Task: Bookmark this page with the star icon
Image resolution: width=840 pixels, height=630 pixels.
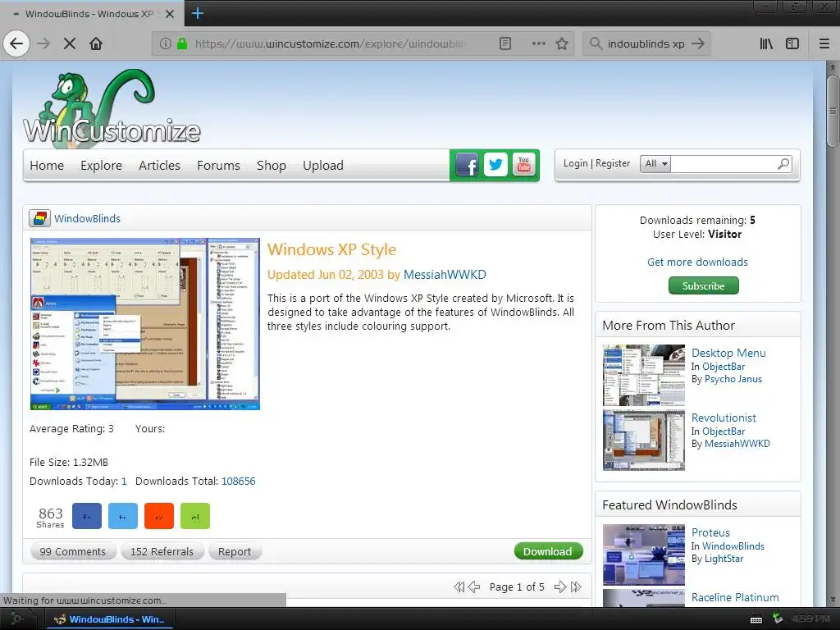Action: coord(561,43)
